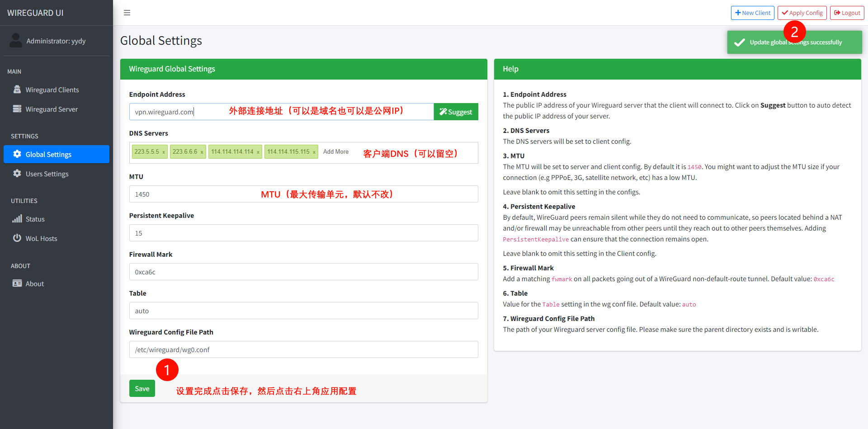This screenshot has height=429, width=868.
Task: Focus the Wireguard Config File Path input
Action: coord(303,349)
